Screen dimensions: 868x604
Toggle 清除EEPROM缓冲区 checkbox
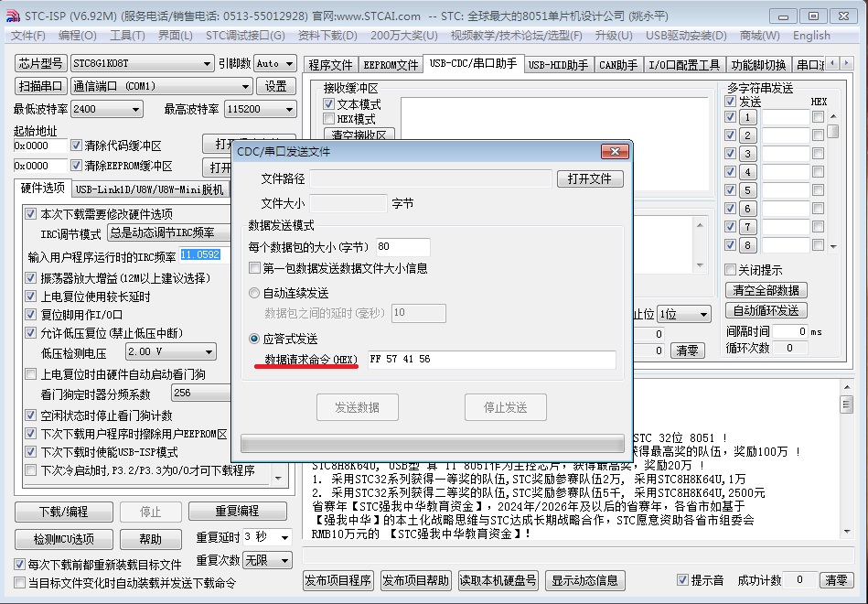point(77,166)
